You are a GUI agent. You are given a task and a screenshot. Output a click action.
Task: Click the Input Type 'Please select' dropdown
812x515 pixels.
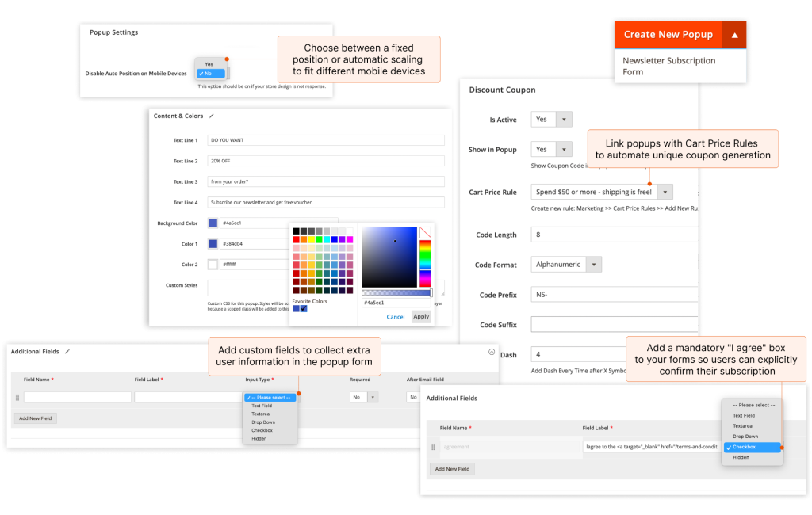click(x=270, y=398)
